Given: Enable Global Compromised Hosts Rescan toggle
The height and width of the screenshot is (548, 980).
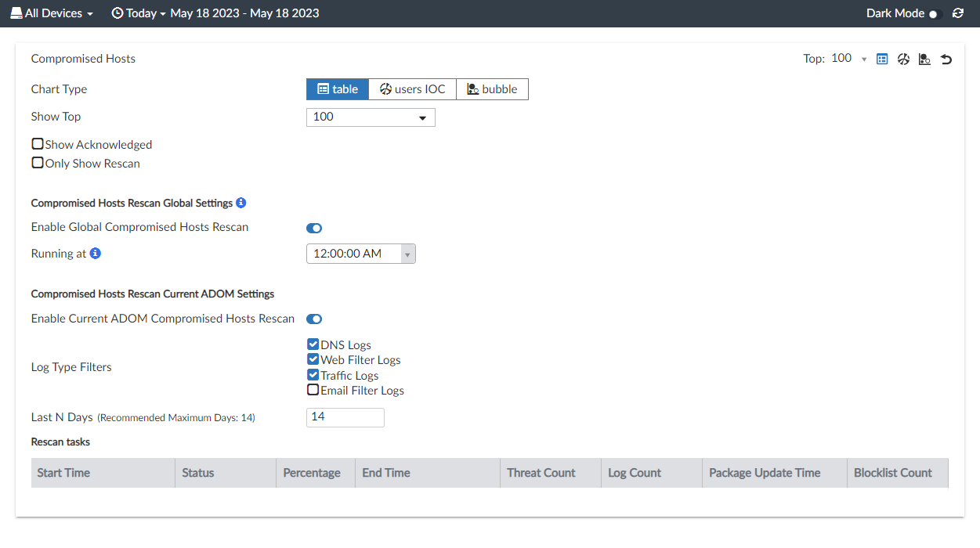Looking at the screenshot, I should click(314, 228).
